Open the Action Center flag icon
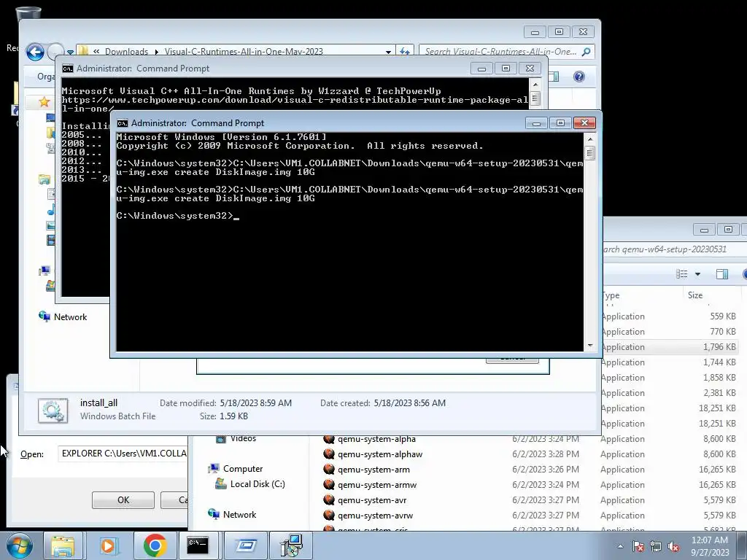This screenshot has width=747, height=560. pyautogui.click(x=638, y=546)
